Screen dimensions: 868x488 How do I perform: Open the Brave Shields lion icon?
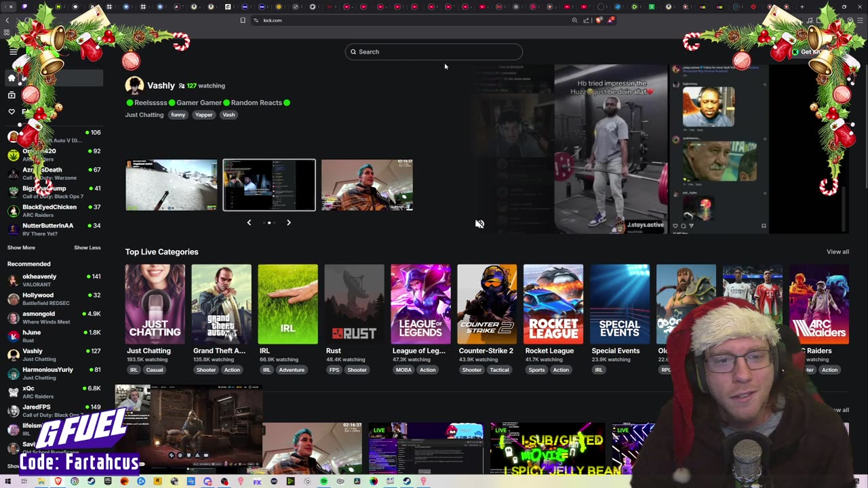click(x=599, y=20)
